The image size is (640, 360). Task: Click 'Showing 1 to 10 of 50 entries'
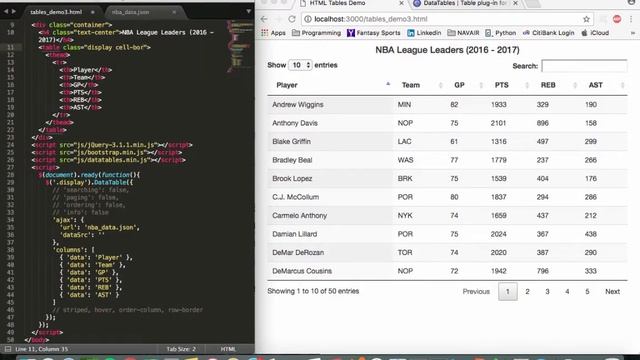pyautogui.click(x=313, y=291)
